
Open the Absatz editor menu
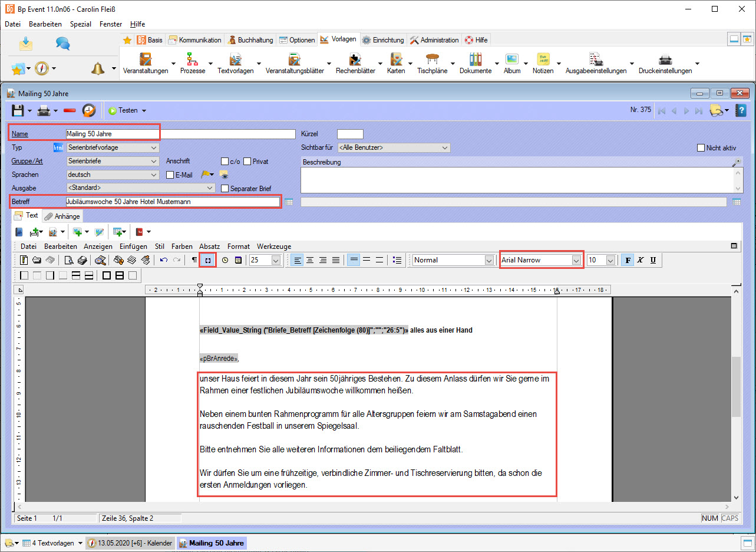point(209,247)
